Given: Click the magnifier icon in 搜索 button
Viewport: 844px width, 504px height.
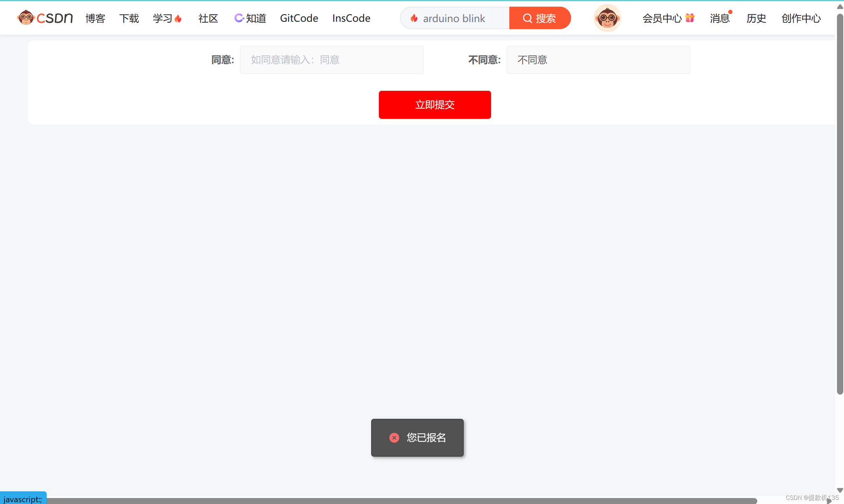Looking at the screenshot, I should pos(527,18).
